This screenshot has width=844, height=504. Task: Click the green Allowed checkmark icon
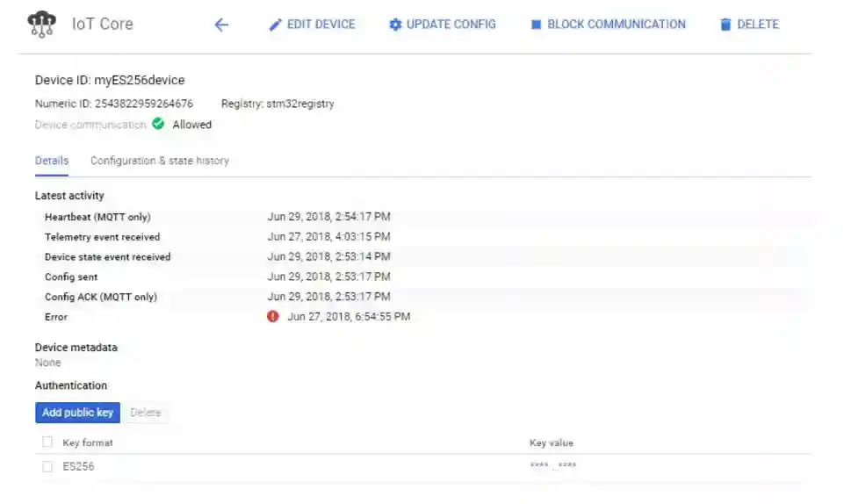point(158,124)
